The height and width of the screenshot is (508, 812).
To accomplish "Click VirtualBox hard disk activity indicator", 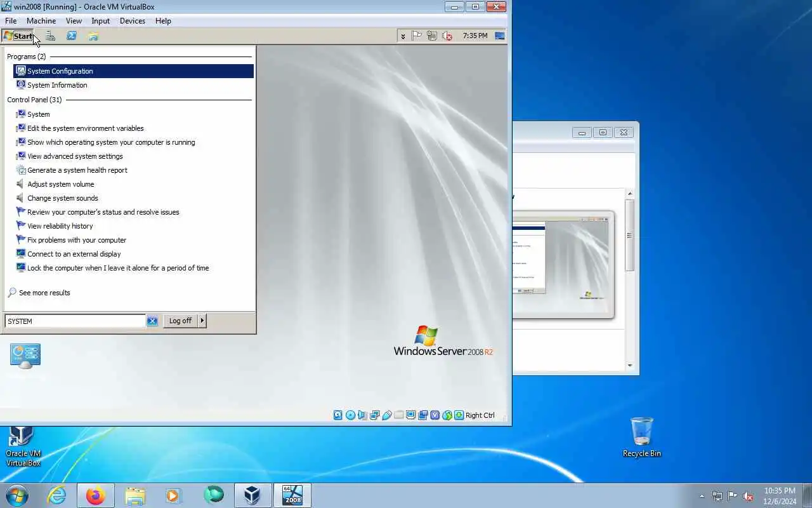I will pyautogui.click(x=338, y=415).
